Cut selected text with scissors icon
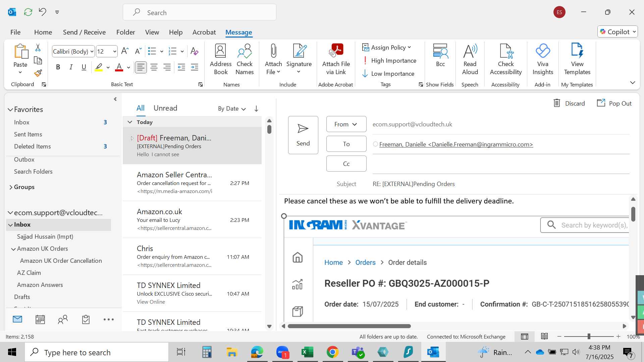Image resolution: width=644 pixels, height=362 pixels. [38, 48]
